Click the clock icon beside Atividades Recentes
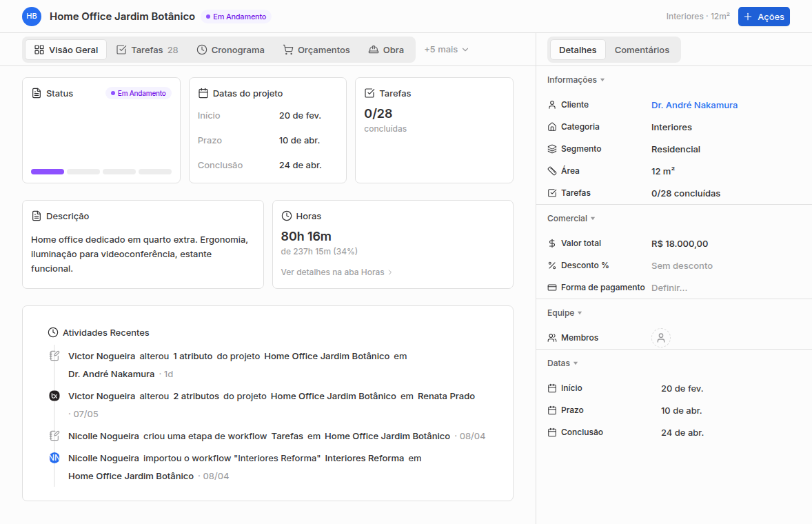This screenshot has height=524, width=812. click(53, 332)
